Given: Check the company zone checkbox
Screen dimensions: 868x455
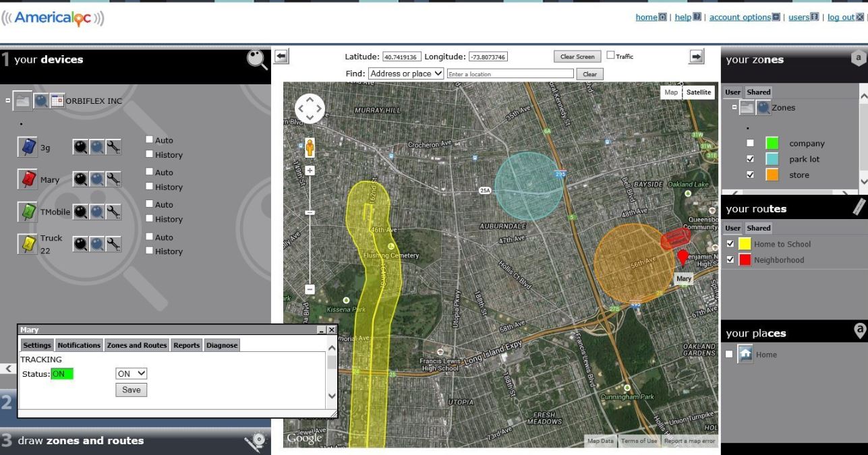Looking at the screenshot, I should pyautogui.click(x=751, y=143).
